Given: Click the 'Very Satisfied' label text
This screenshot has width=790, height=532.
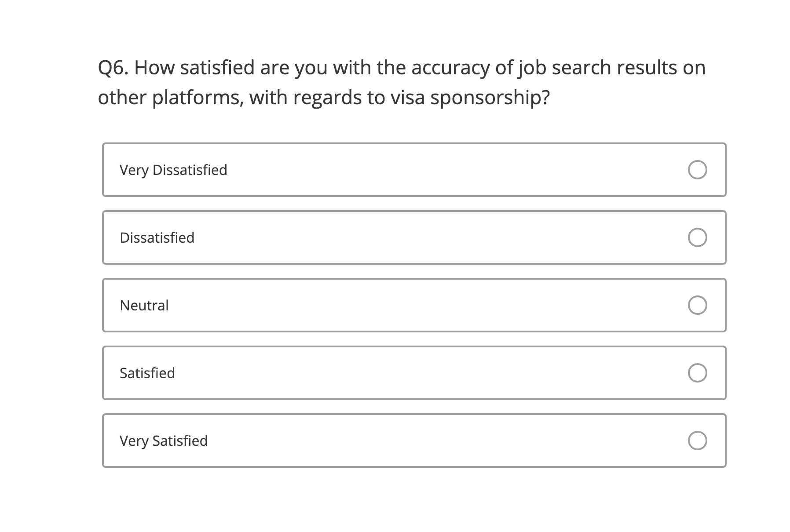Looking at the screenshot, I should (164, 441).
